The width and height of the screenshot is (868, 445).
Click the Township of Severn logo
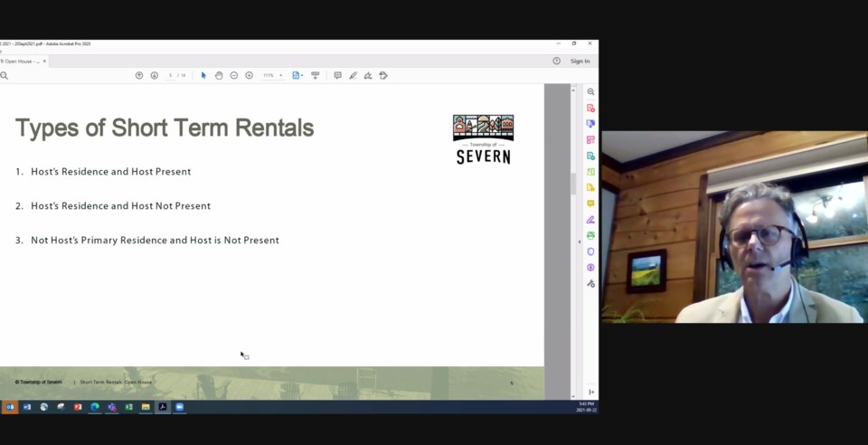(x=483, y=139)
